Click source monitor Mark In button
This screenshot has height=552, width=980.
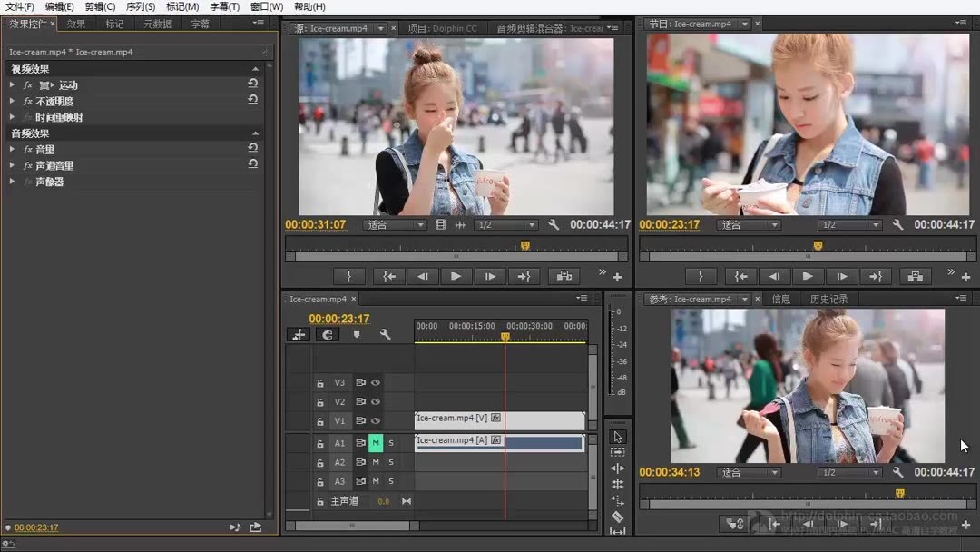point(348,277)
